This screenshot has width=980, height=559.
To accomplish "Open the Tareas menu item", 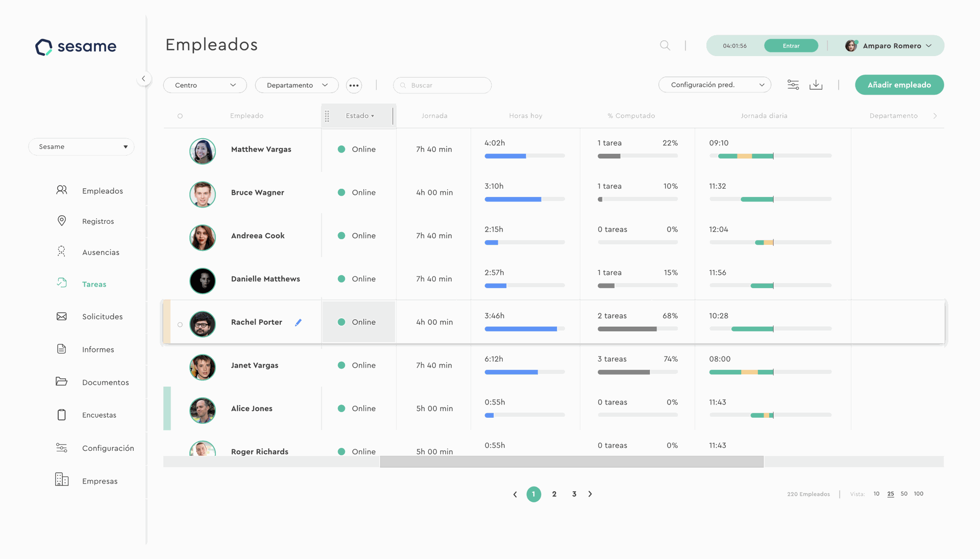I will click(x=94, y=284).
